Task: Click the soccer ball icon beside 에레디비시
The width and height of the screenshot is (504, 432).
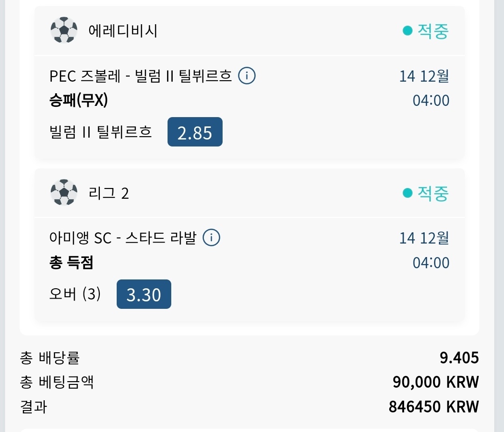Action: click(x=64, y=30)
